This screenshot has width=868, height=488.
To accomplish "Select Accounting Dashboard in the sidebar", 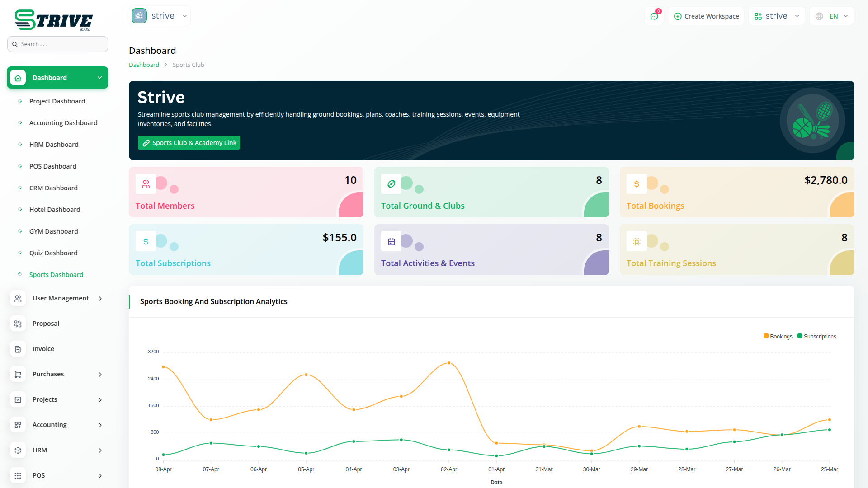I will tap(63, 123).
